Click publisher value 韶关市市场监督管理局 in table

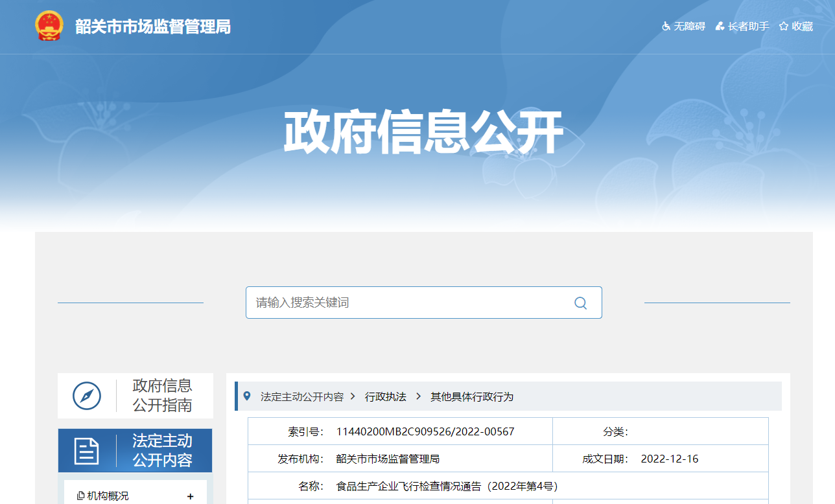[x=388, y=459]
